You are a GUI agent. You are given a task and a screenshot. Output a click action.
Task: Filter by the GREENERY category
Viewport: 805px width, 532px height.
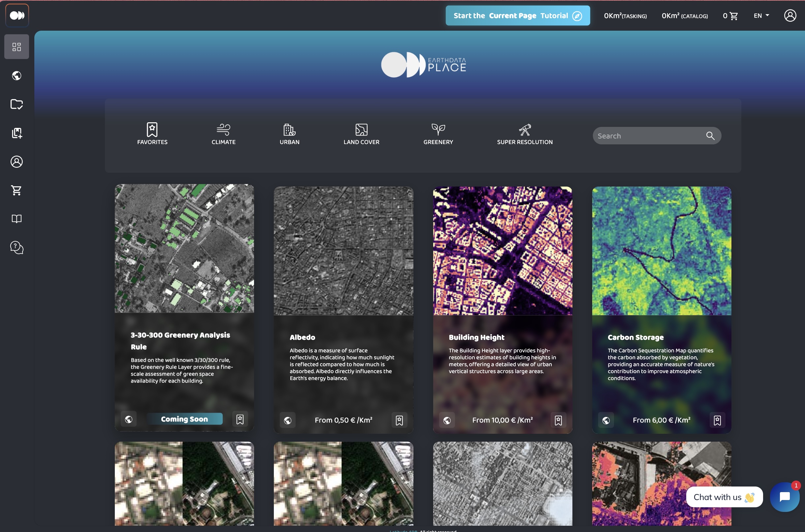(x=438, y=134)
